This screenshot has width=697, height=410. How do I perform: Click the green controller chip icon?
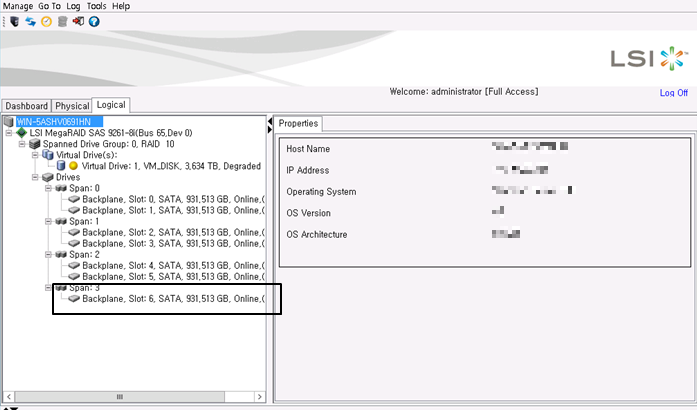[21, 133]
